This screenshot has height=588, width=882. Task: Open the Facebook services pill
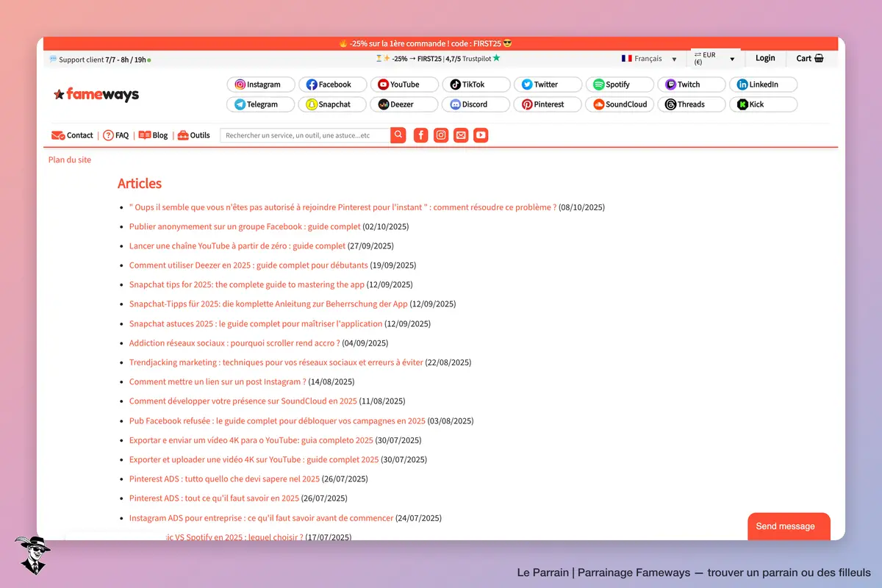(x=332, y=85)
